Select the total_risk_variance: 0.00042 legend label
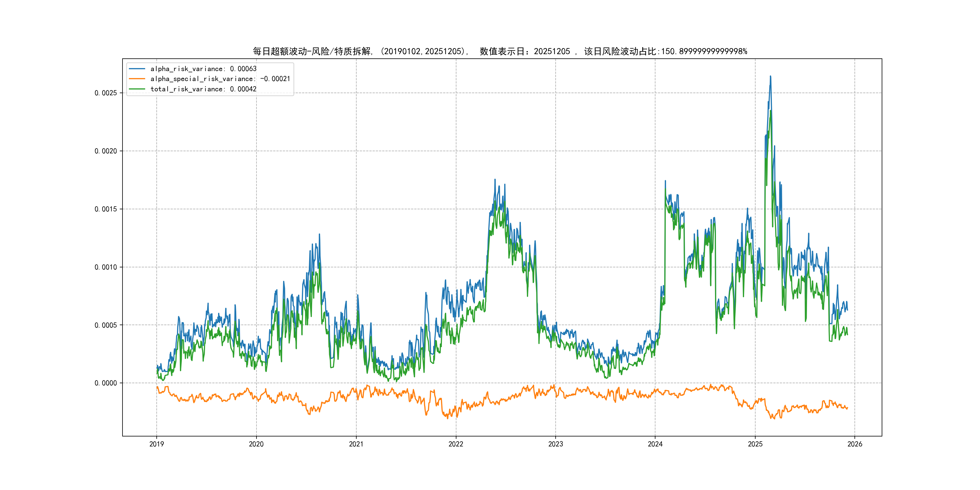This screenshot has width=980, height=490. 203,89
